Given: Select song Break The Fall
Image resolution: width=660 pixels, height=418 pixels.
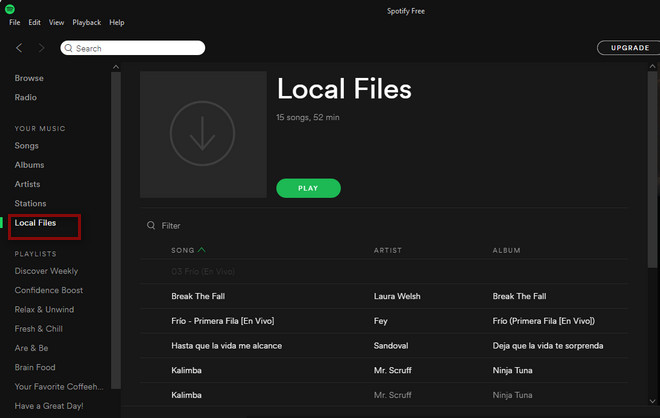Looking at the screenshot, I should coord(198,296).
